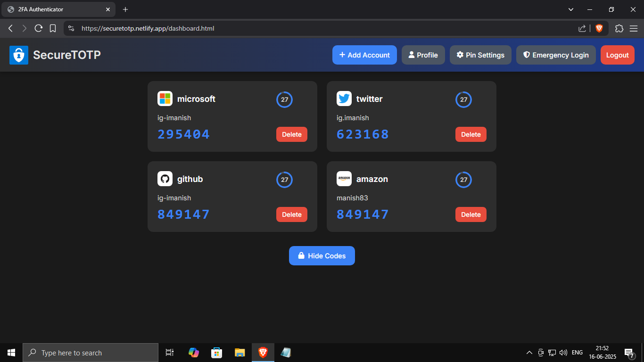This screenshot has width=644, height=362.
Task: Select the 2FA Authenticator tab
Action: coord(58,9)
